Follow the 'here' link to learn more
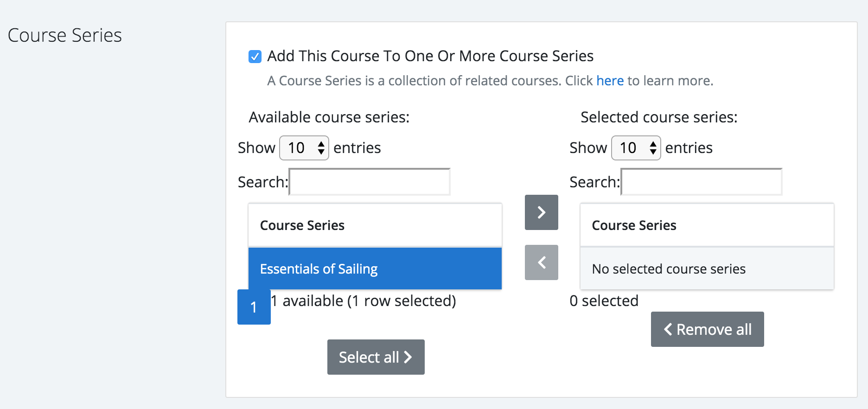Image resolution: width=868 pixels, height=409 pixels. click(610, 81)
